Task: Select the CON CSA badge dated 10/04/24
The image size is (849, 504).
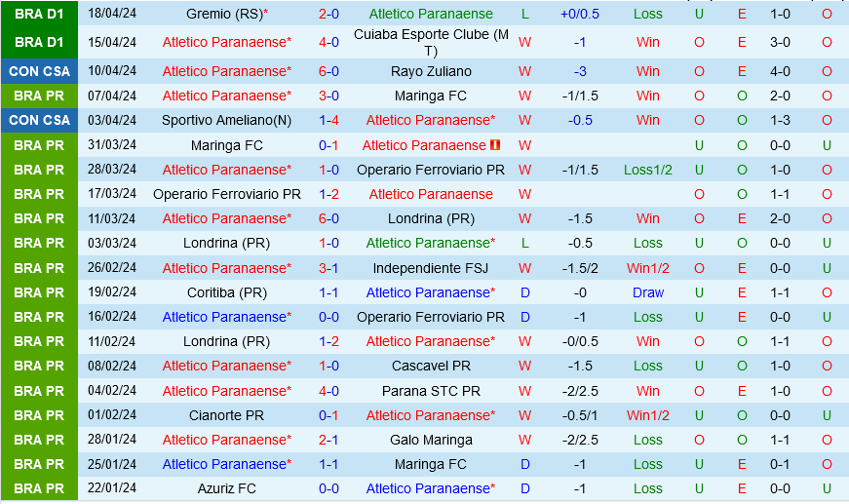Action: click(x=39, y=71)
